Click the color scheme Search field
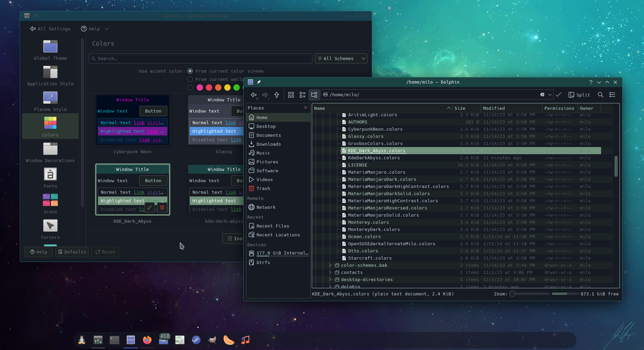This screenshot has height=350, width=644. pyautogui.click(x=200, y=58)
